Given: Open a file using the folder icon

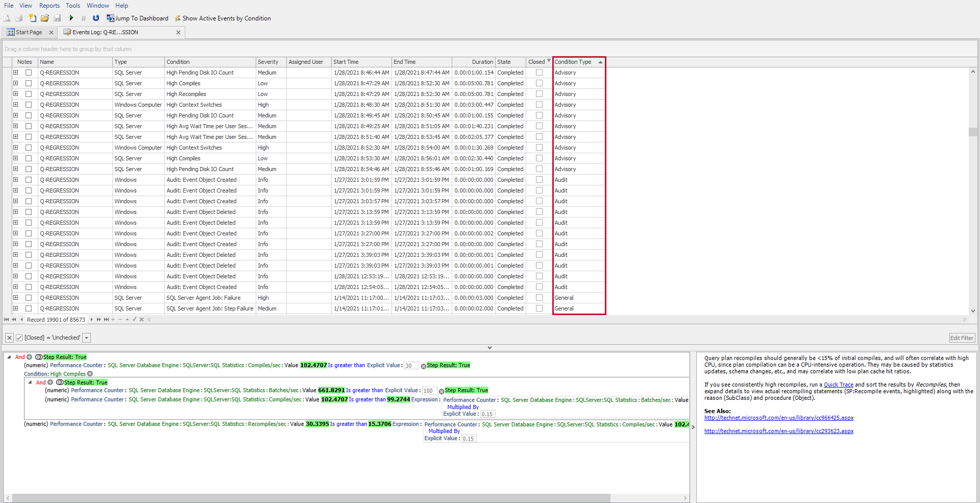Looking at the screenshot, I should coord(45,18).
